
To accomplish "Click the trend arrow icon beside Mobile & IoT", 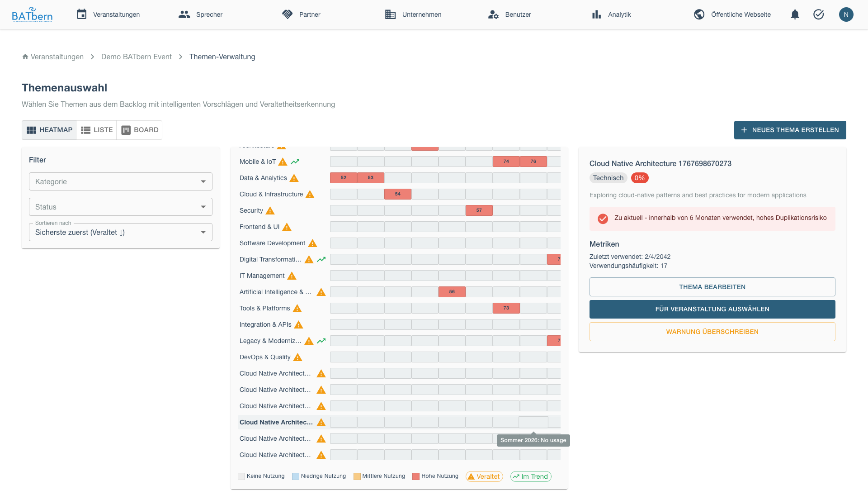I will pos(295,162).
